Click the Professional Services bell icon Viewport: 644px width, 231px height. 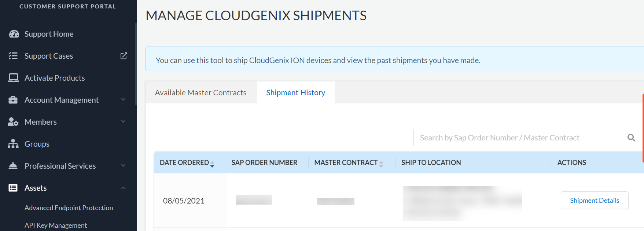[x=13, y=166]
